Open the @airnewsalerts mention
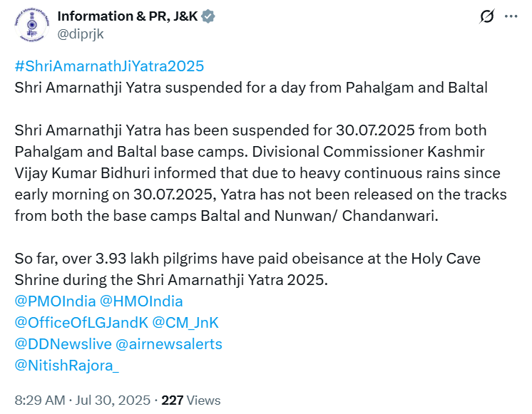 [x=168, y=344]
